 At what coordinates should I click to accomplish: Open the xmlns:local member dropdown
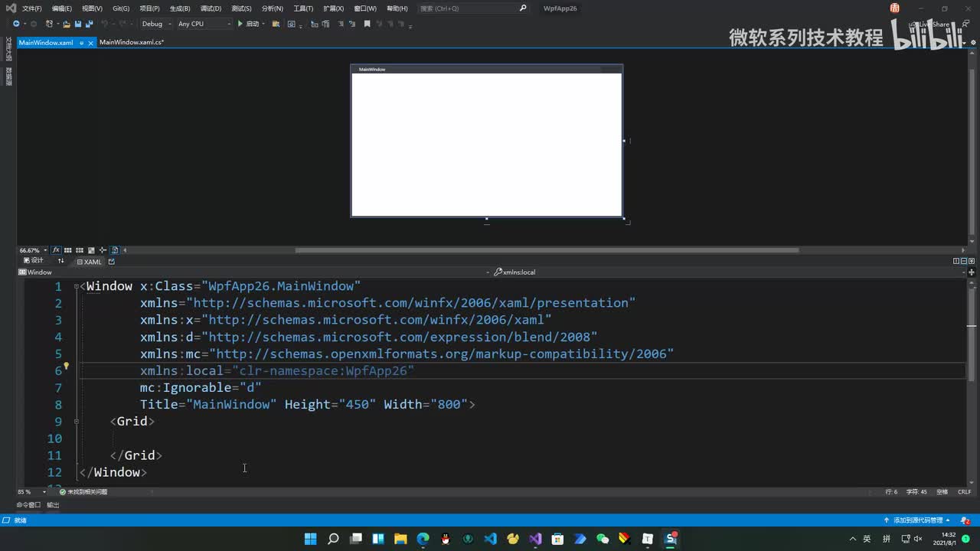point(731,272)
